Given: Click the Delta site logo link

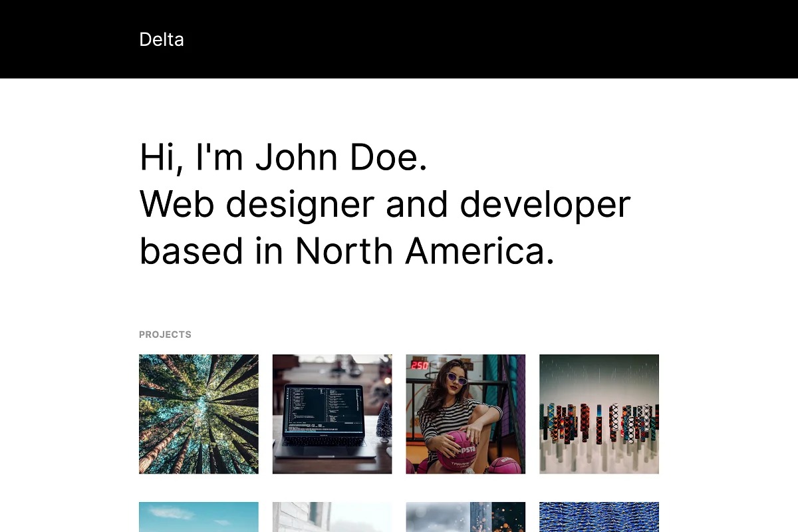Looking at the screenshot, I should pyautogui.click(x=162, y=40).
